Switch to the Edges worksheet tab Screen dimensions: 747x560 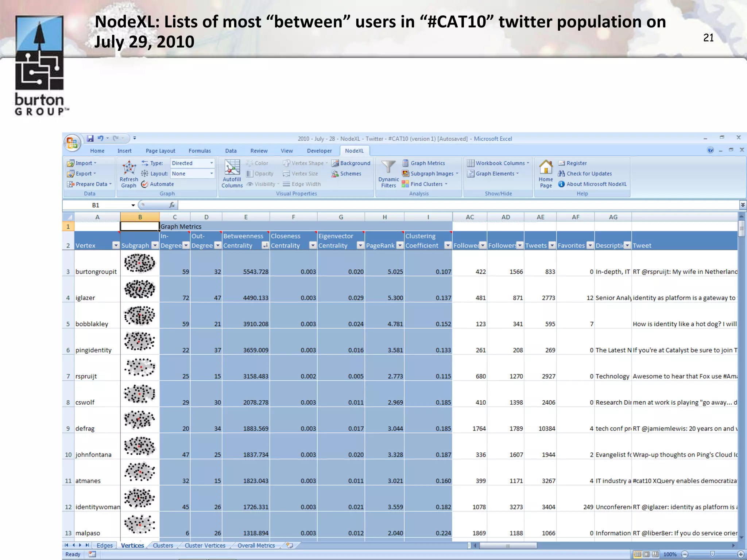(x=105, y=545)
